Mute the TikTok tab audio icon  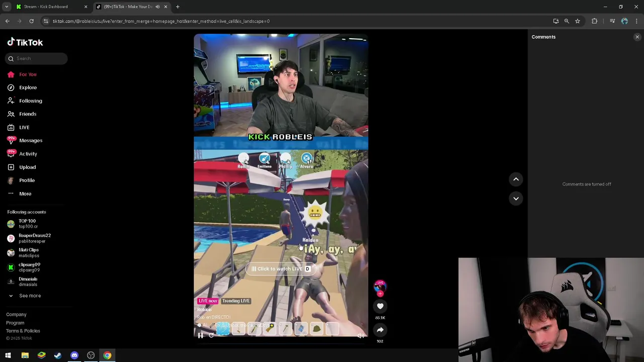click(x=157, y=7)
